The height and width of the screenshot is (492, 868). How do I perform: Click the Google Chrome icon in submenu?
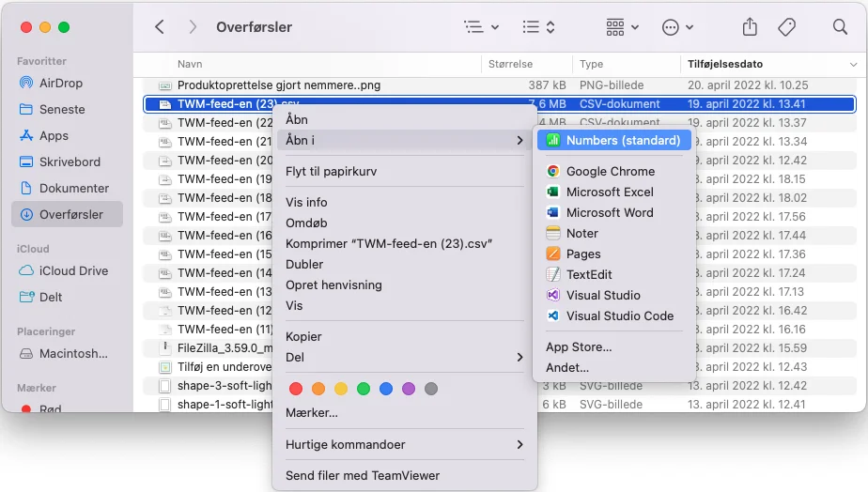point(553,171)
